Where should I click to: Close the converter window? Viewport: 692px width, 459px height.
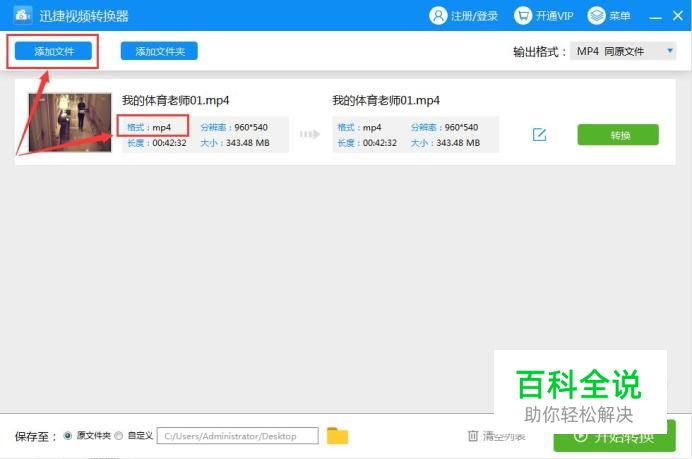coord(678,16)
